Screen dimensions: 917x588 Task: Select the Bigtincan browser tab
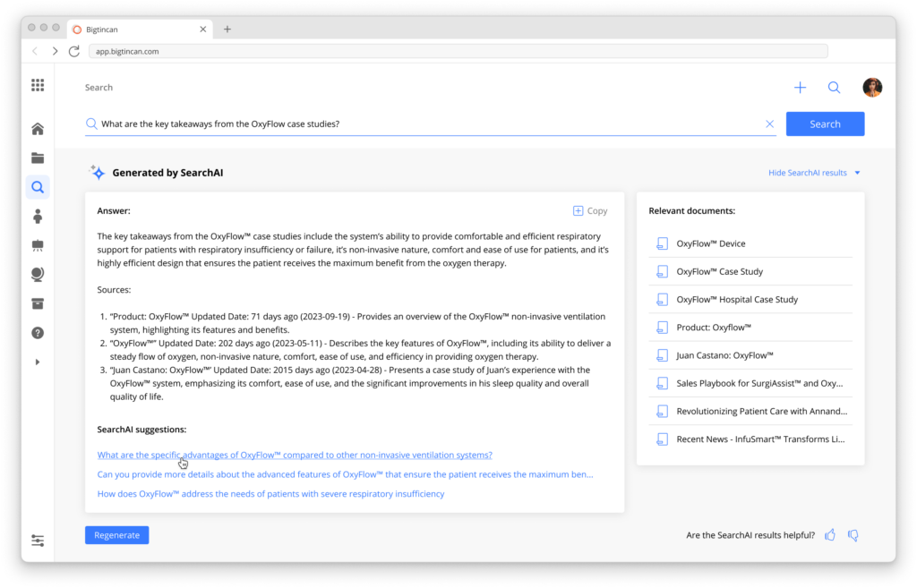(141, 30)
